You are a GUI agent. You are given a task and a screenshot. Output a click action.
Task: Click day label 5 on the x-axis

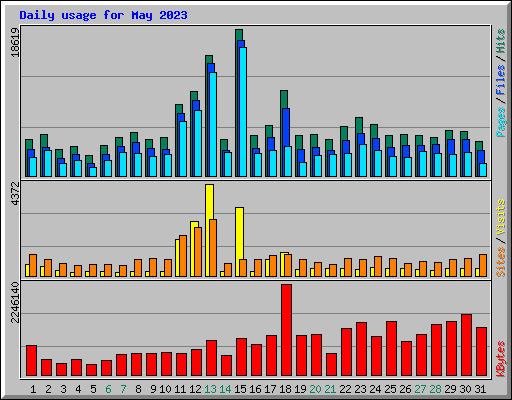click(93, 389)
